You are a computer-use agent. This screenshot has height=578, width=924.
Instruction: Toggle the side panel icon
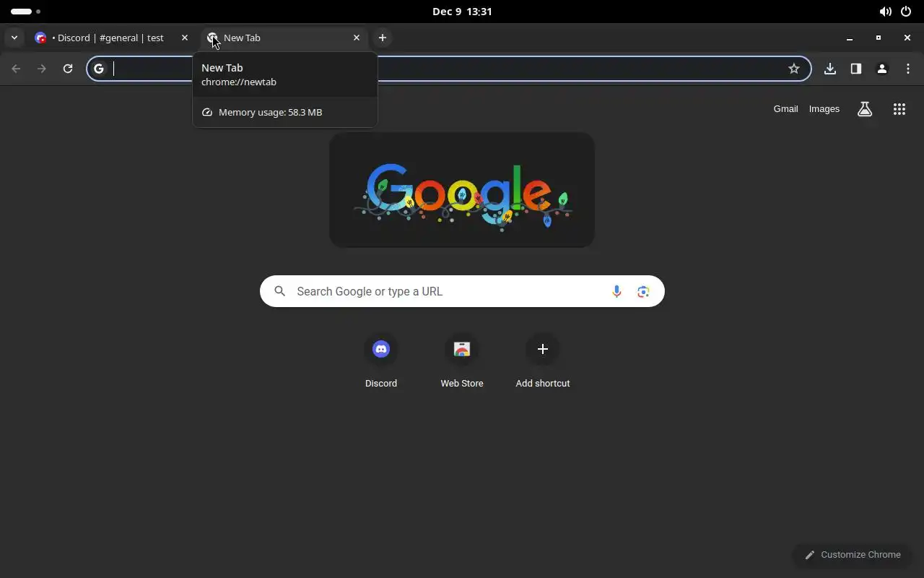[856, 69]
